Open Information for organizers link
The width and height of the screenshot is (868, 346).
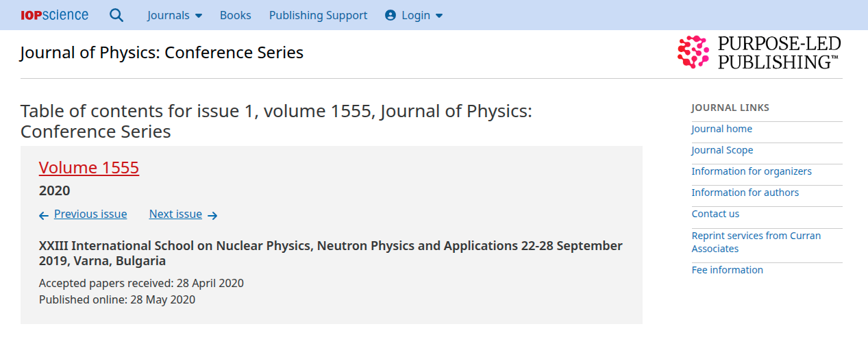752,171
